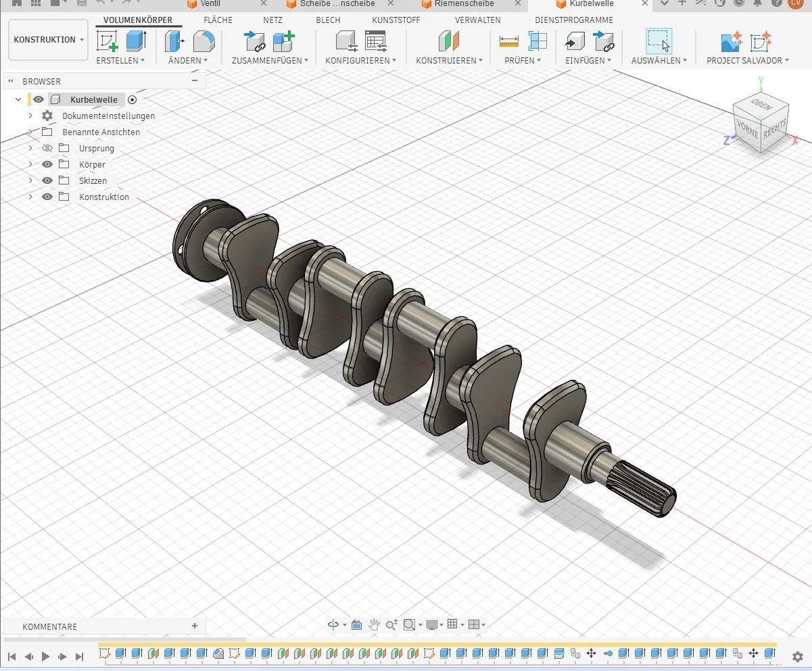This screenshot has height=671, width=812.
Task: Hide the Skizzen folder
Action: point(47,180)
